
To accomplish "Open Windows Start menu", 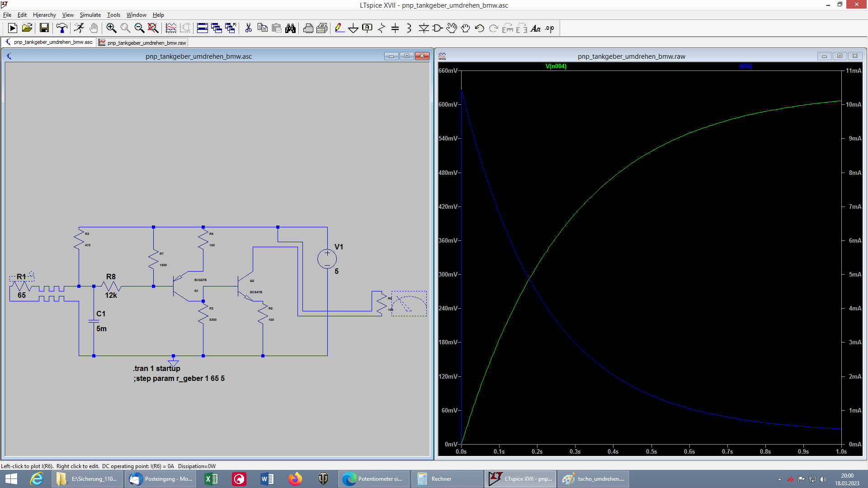I will pyautogui.click(x=11, y=479).
